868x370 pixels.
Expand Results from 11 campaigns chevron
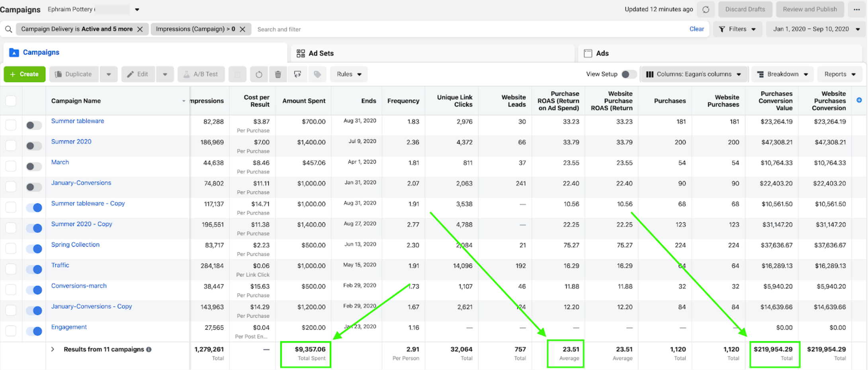tap(53, 349)
